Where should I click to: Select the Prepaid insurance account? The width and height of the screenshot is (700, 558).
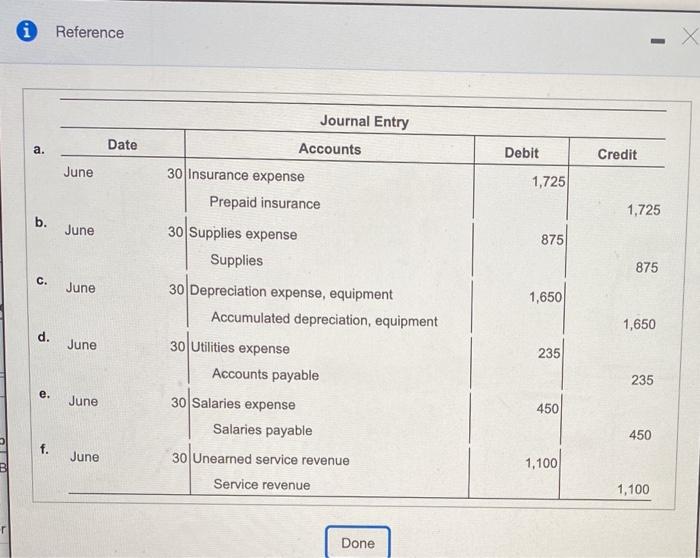(265, 203)
